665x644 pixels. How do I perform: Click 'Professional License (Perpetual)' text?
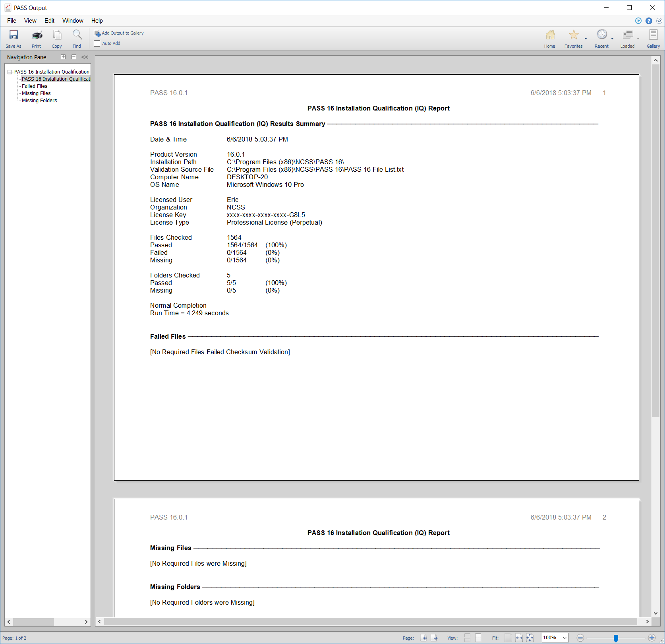point(275,223)
